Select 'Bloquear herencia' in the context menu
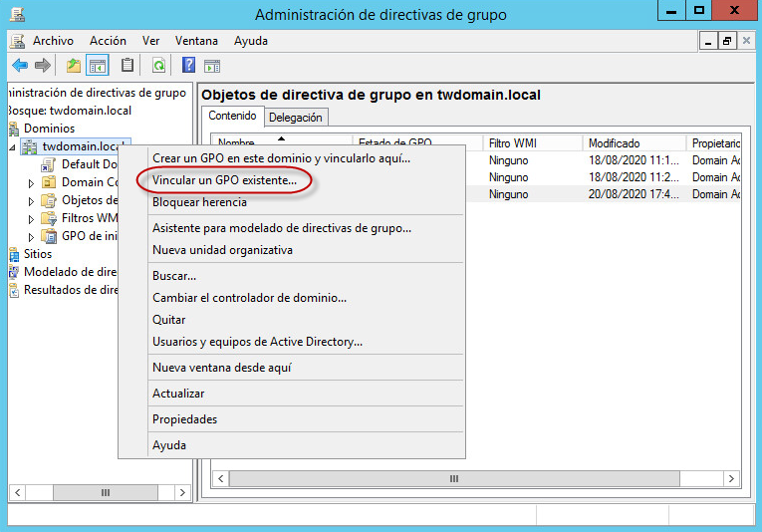 click(x=199, y=202)
